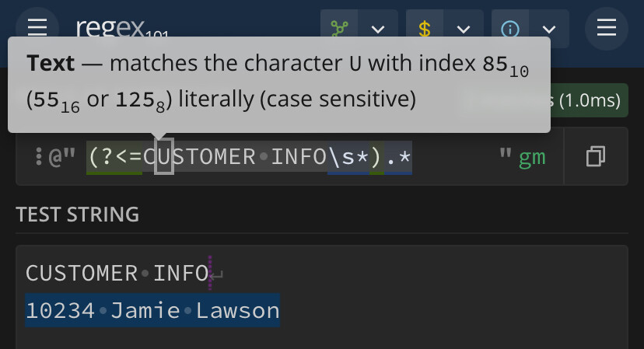
Task: Open the right hamburger menu button
Action: coord(606,28)
